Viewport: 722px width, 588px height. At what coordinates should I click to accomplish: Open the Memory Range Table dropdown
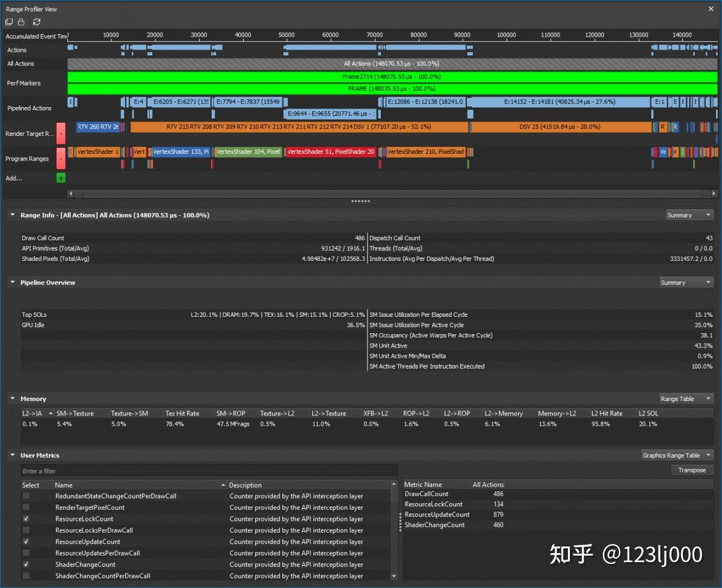click(x=686, y=399)
